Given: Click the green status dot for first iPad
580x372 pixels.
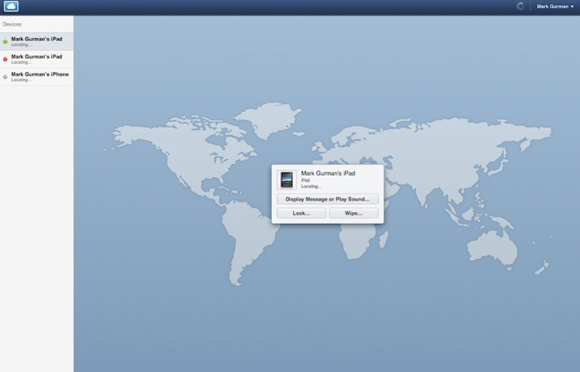Looking at the screenshot, I should point(5,42).
